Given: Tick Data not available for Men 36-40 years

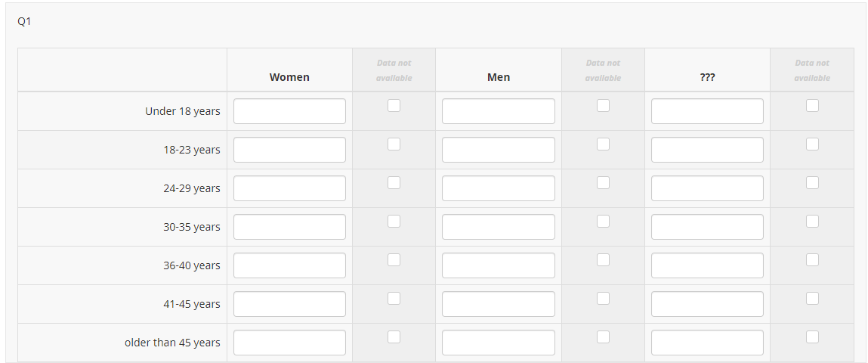Looking at the screenshot, I should click(603, 259).
